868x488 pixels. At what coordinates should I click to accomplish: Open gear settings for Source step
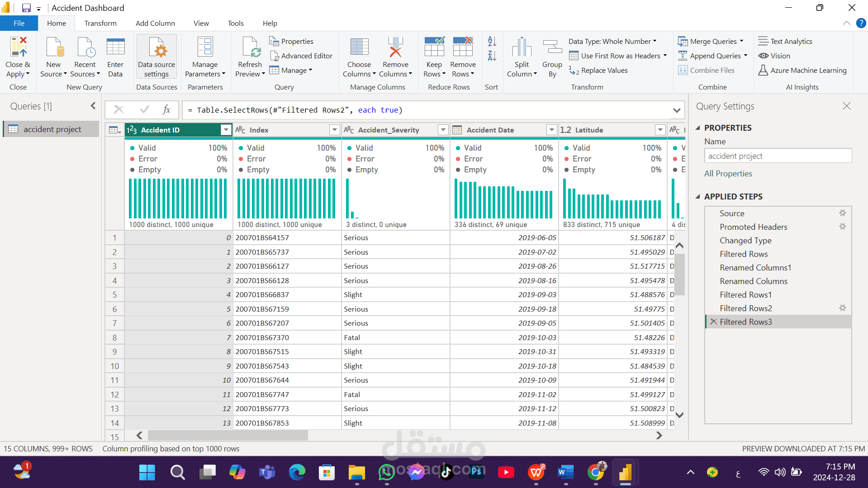pyautogui.click(x=842, y=213)
